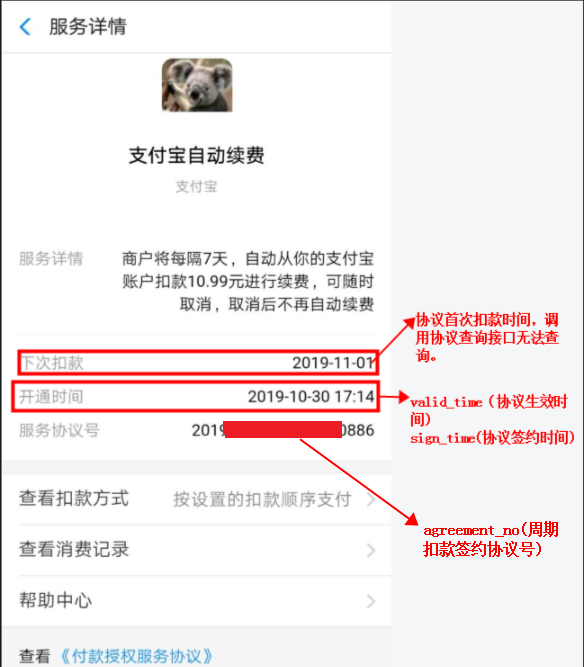
Task: Click the 服务详情 description paragraph
Action: (x=248, y=281)
